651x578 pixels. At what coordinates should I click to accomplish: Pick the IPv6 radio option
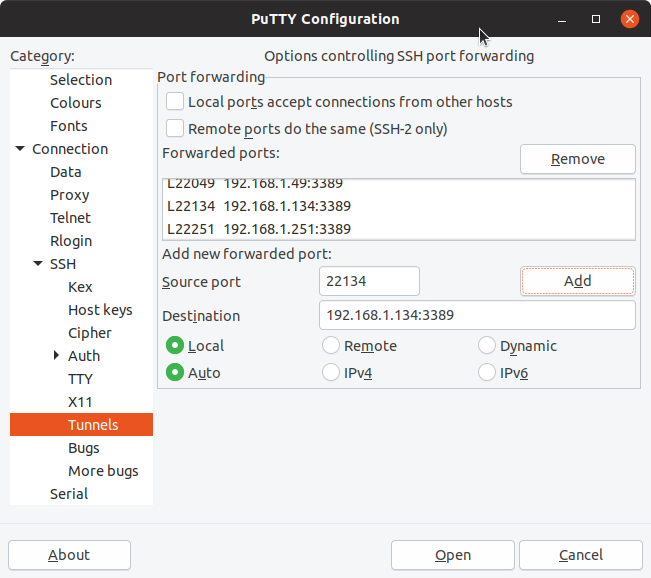(487, 372)
